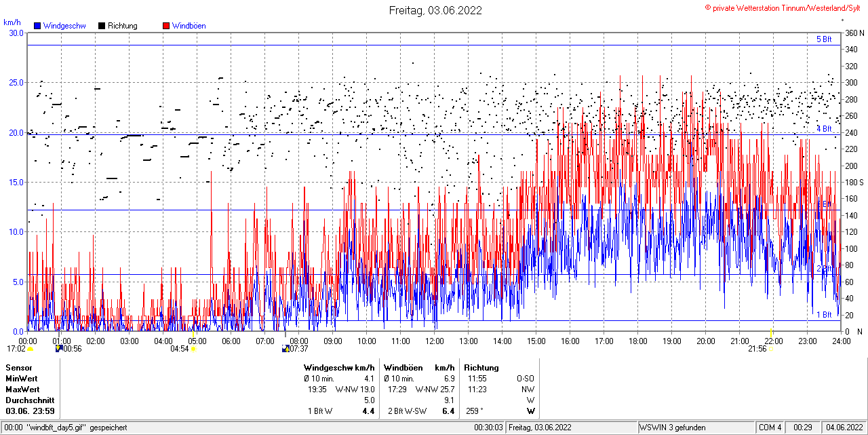Click the 19:35 max speed time
Screen dimensions: 868x435
[x=317, y=390]
